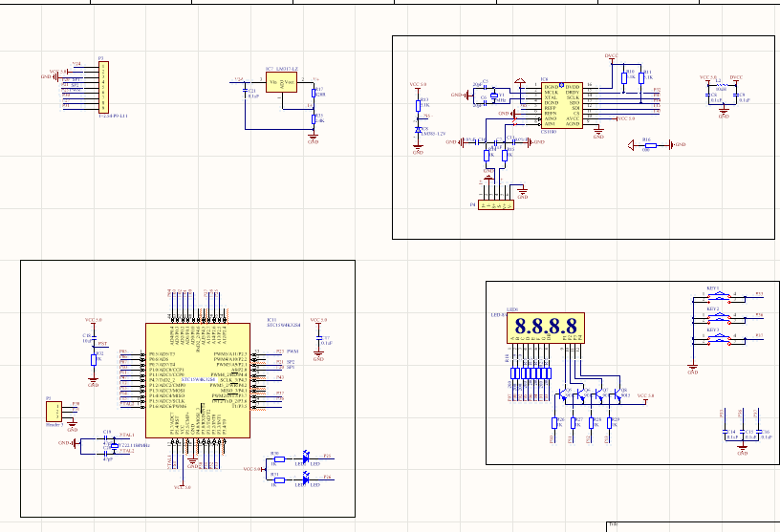The height and width of the screenshot is (532, 780).
Task: Click the DVCC power port above R10
Action: [612, 57]
